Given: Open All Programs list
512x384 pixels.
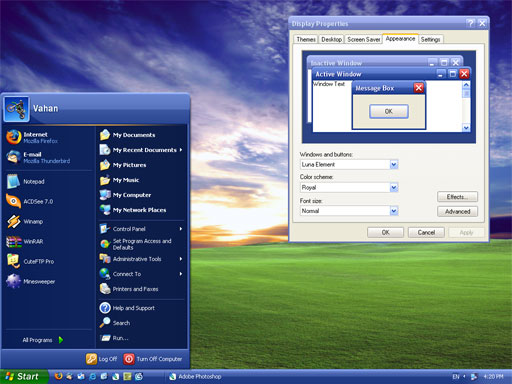Looking at the screenshot, I should click(x=43, y=340).
